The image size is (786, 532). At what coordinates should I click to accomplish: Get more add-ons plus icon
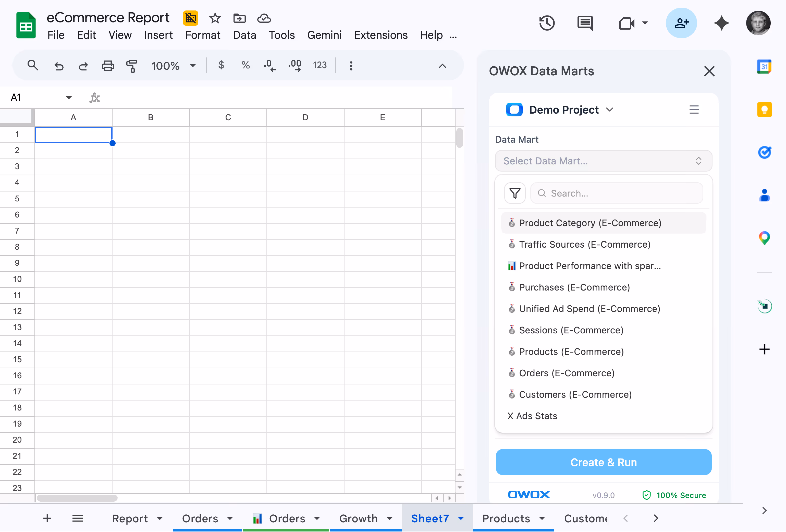[x=764, y=349]
